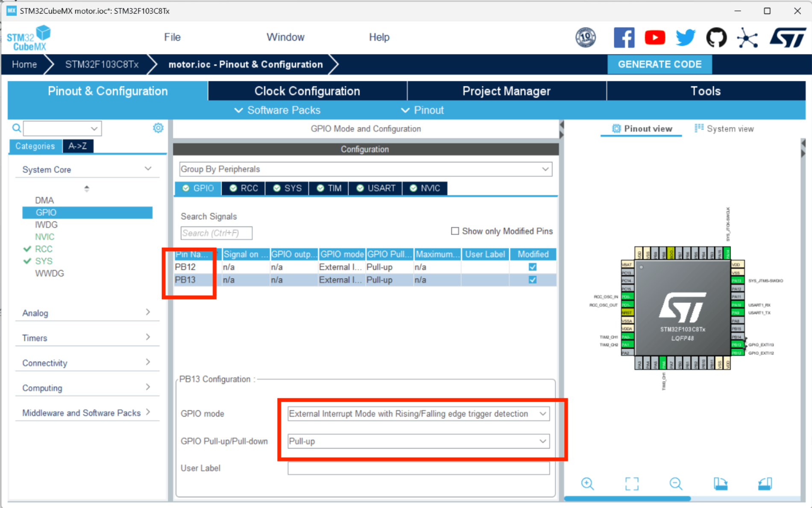Click GENERATE CODE button
812x508 pixels.
point(660,64)
